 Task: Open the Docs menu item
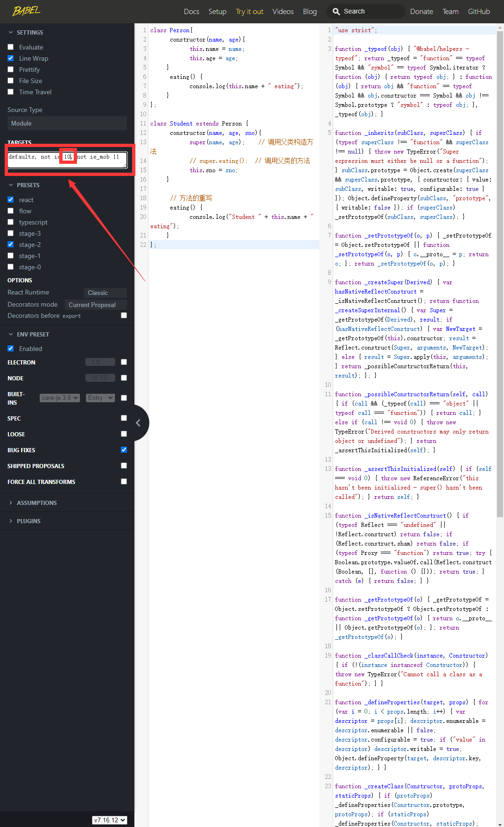coord(191,11)
